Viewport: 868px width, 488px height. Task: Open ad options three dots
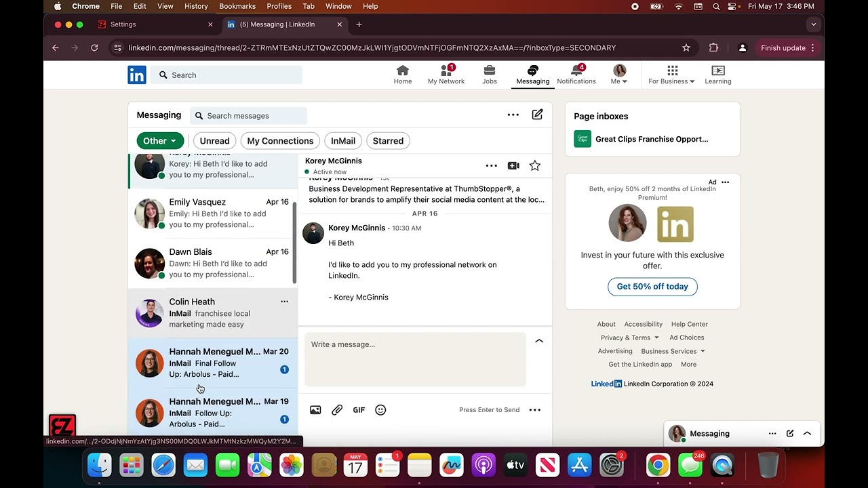click(x=726, y=182)
